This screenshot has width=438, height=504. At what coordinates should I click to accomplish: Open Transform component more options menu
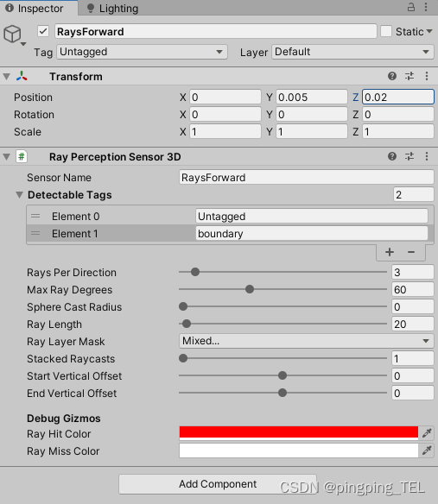[x=427, y=76]
